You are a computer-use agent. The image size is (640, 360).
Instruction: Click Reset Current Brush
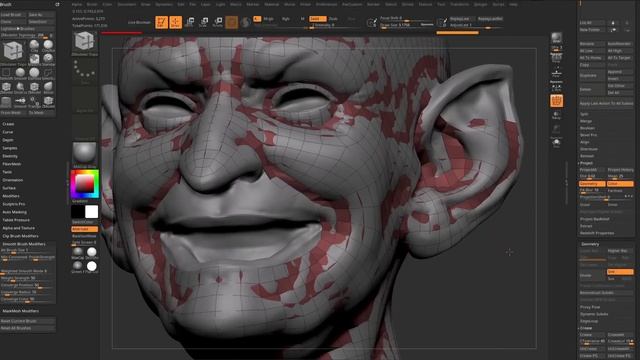click(28, 321)
